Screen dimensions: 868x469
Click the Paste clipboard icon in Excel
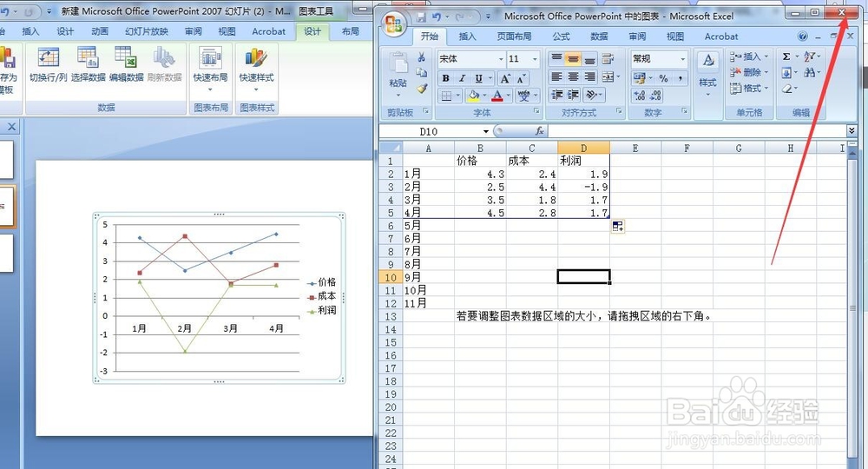point(398,64)
